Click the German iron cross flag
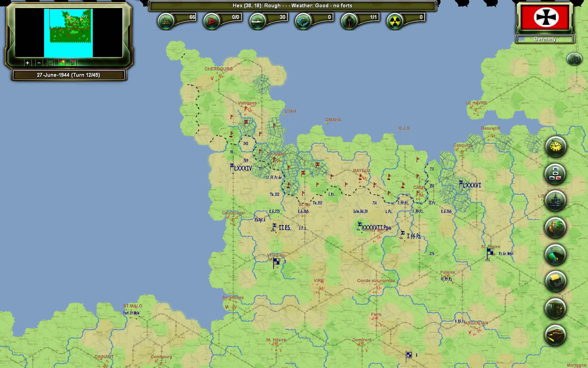Viewport: 588px width, 368px height. click(x=545, y=18)
